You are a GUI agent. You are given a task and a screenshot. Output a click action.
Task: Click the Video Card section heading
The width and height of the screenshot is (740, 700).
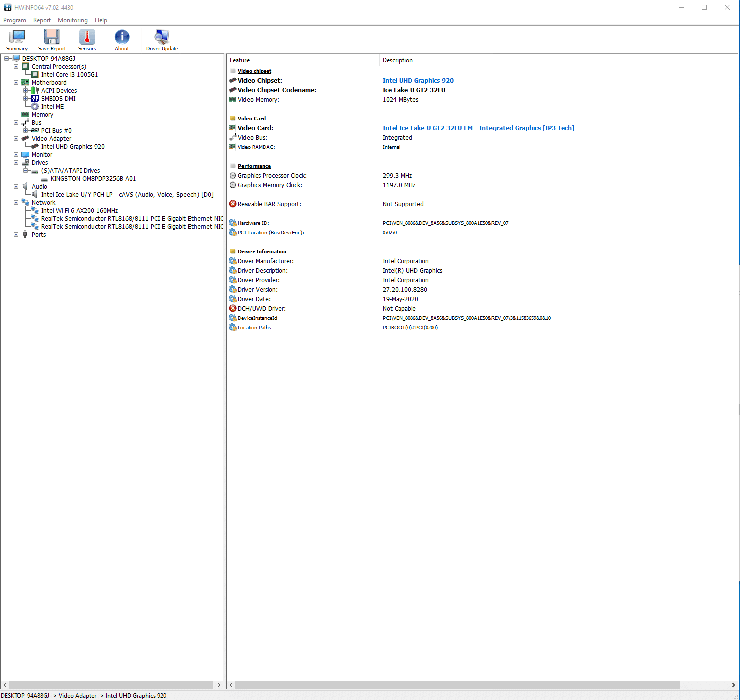[x=252, y=119]
